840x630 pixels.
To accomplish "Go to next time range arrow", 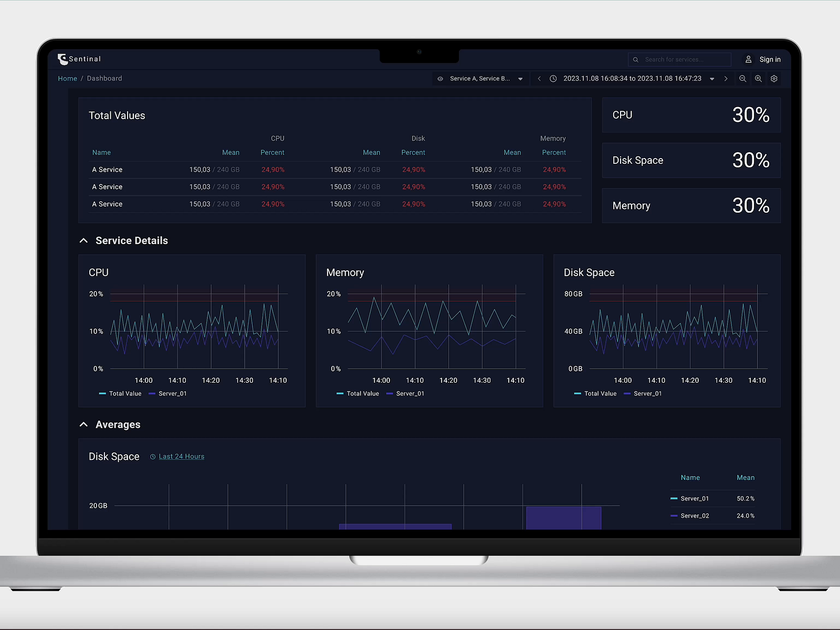I will pos(726,79).
